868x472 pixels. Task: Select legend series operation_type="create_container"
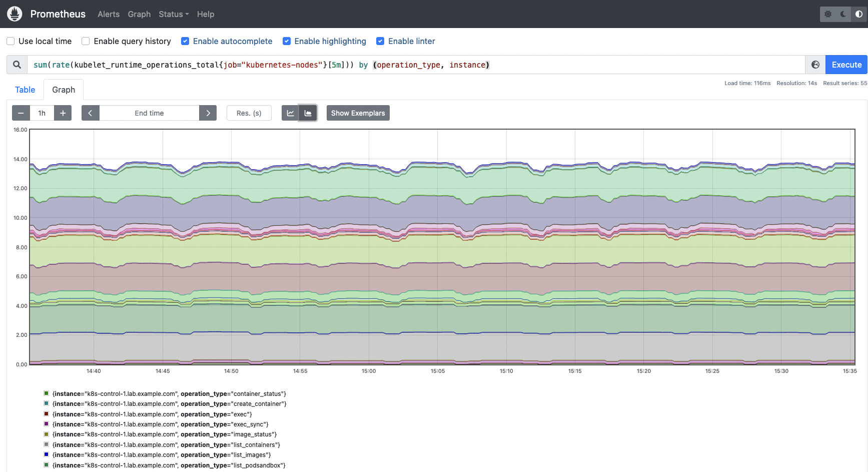170,404
